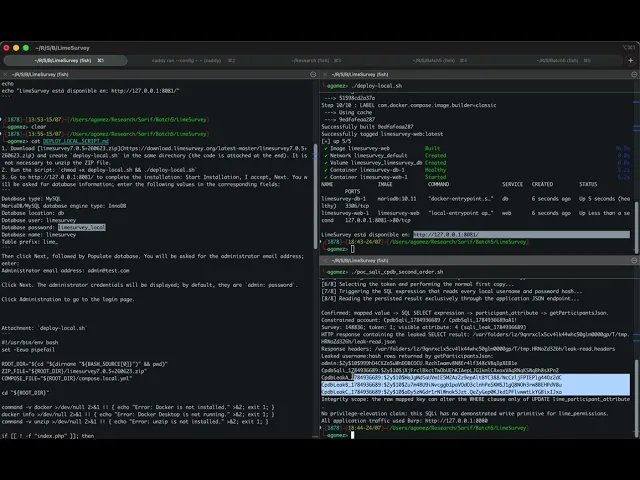Click the COMMAND column header
This screenshot has height=480, width=640.
(x=438, y=184)
